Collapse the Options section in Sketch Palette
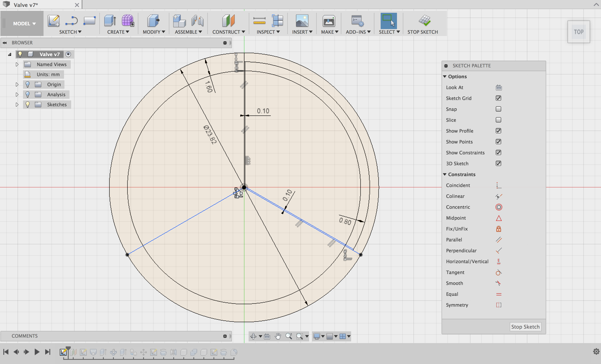 click(445, 77)
